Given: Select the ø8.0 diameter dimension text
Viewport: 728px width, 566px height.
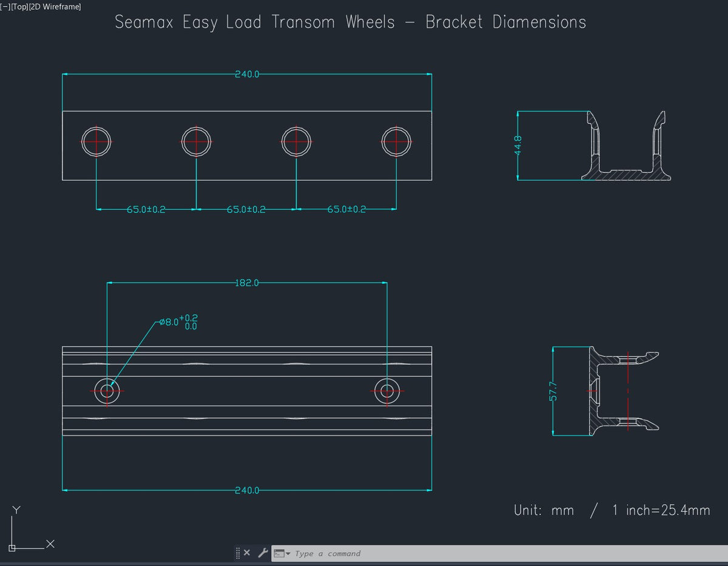Looking at the screenshot, I should pos(168,322).
